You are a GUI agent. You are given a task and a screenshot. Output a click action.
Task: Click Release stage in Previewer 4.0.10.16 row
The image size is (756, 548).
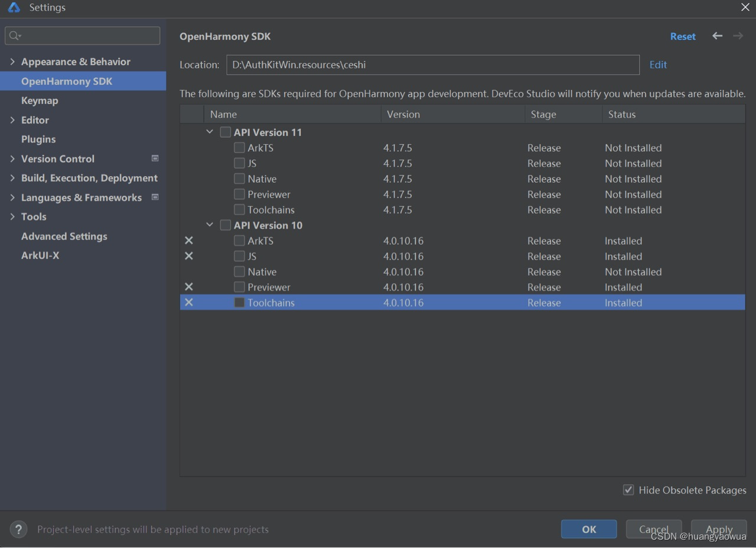544,287
